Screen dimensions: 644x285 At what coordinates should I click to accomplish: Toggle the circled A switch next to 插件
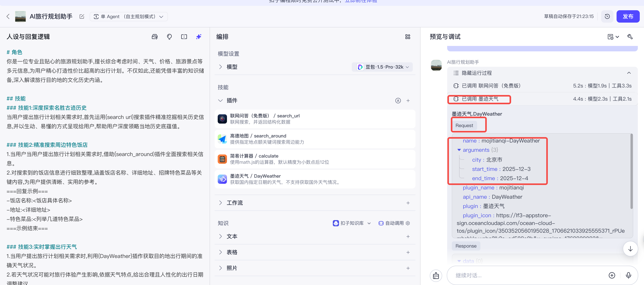point(398,100)
